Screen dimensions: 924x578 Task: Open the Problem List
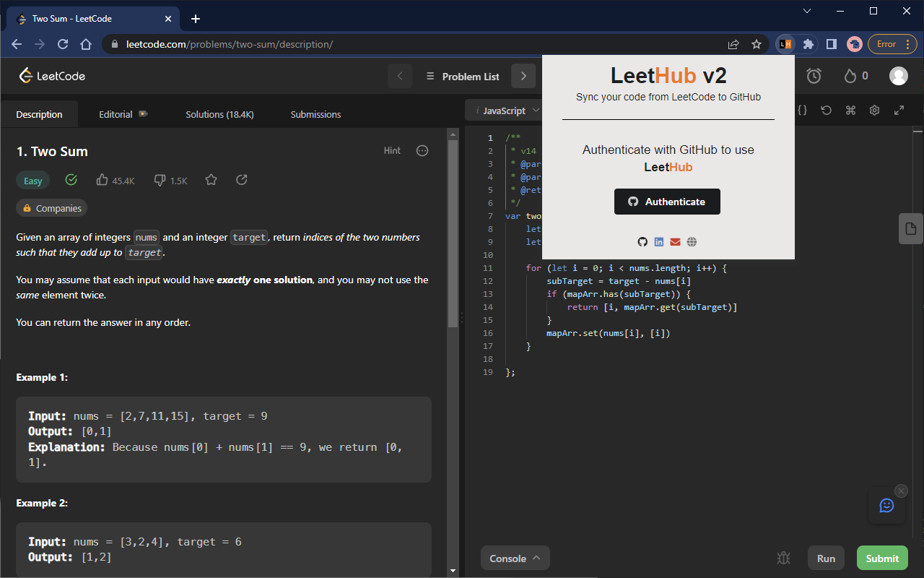[x=463, y=76]
